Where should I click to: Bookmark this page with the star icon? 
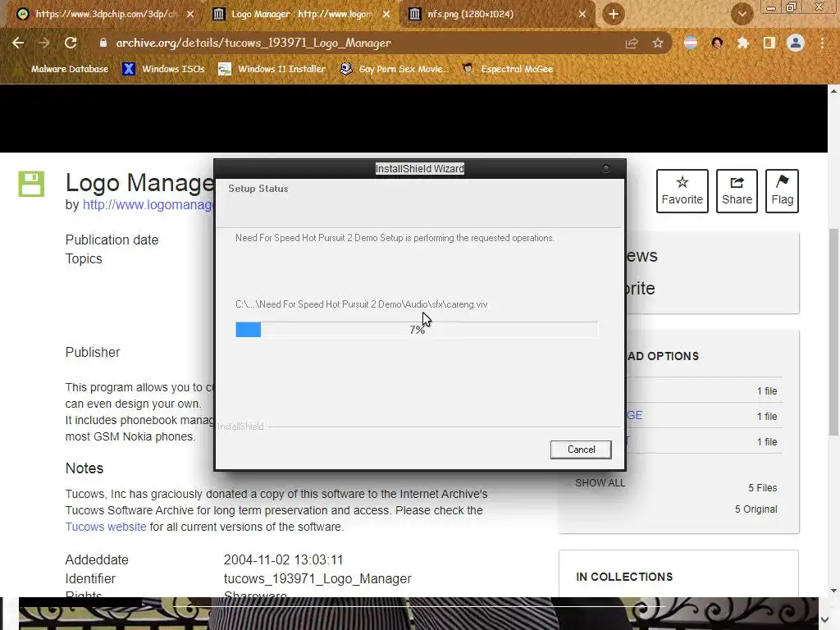pyautogui.click(x=658, y=43)
